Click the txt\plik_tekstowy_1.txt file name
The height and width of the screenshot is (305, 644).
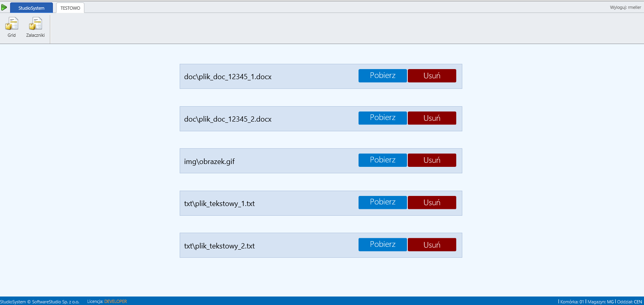click(219, 204)
